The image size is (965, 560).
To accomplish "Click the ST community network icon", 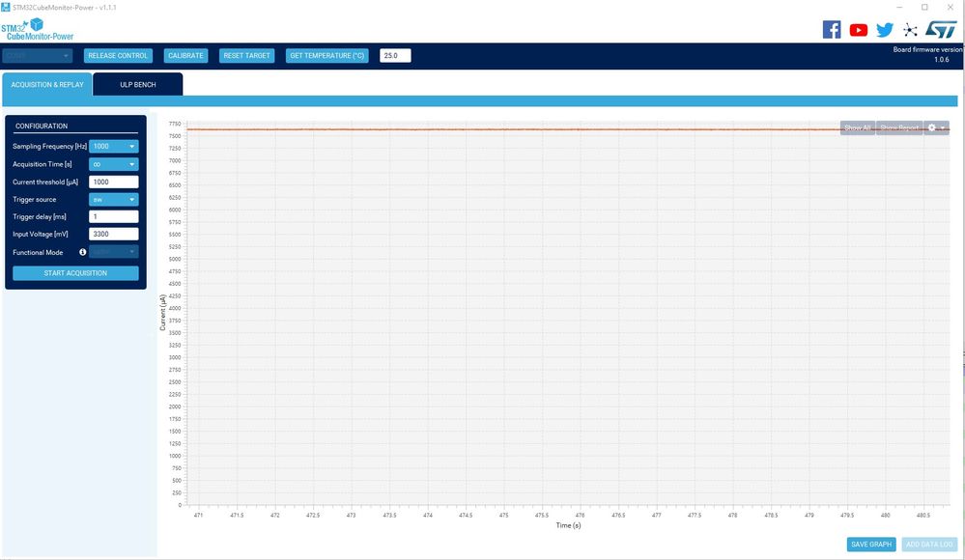I will click(910, 30).
